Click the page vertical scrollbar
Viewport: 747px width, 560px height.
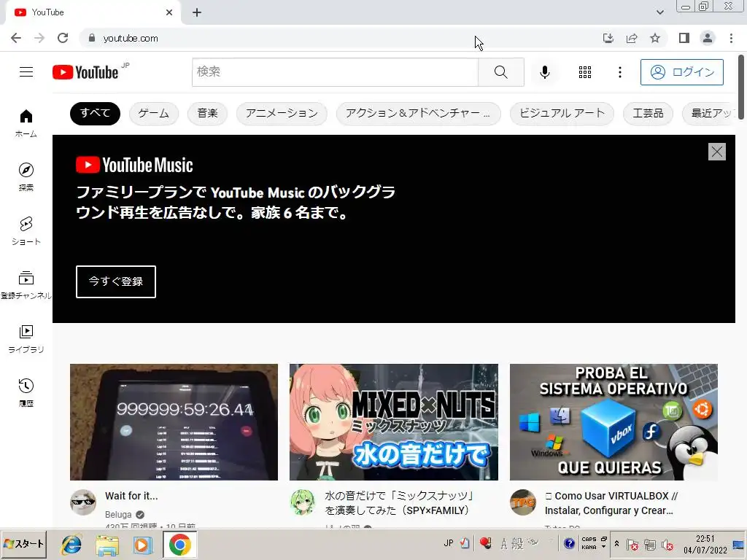click(x=741, y=86)
